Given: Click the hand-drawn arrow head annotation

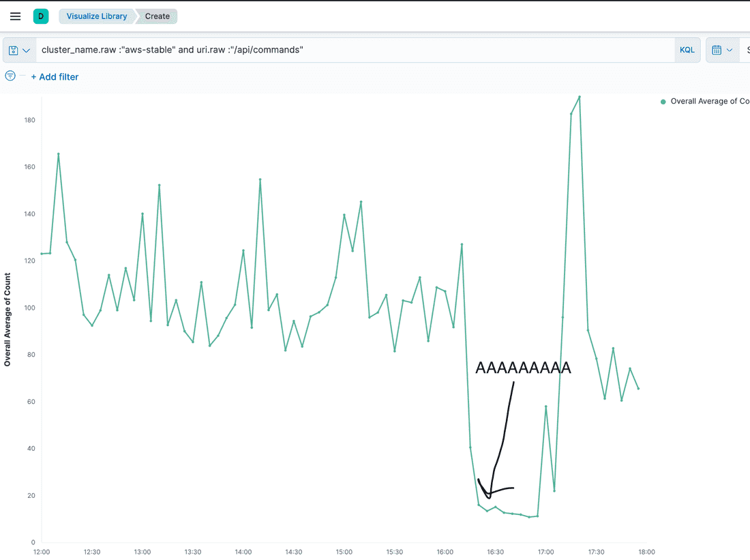Looking at the screenshot, I should (489, 492).
